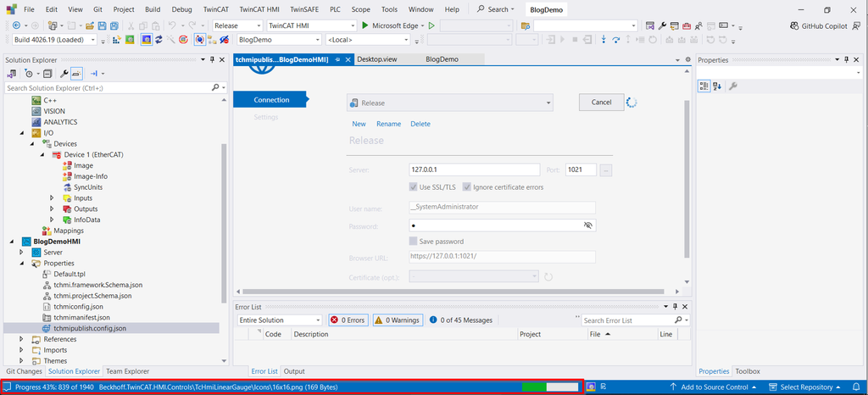Open the Release publish profile dropdown

coord(449,103)
